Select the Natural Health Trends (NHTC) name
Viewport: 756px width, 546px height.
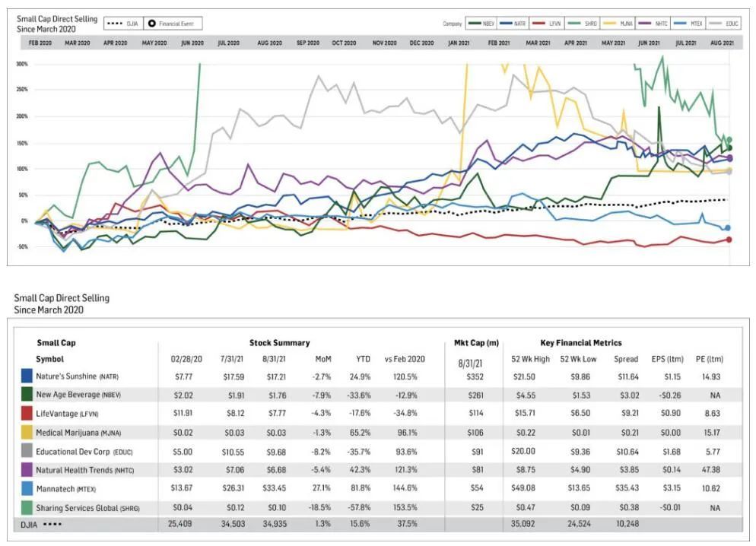pos(85,470)
